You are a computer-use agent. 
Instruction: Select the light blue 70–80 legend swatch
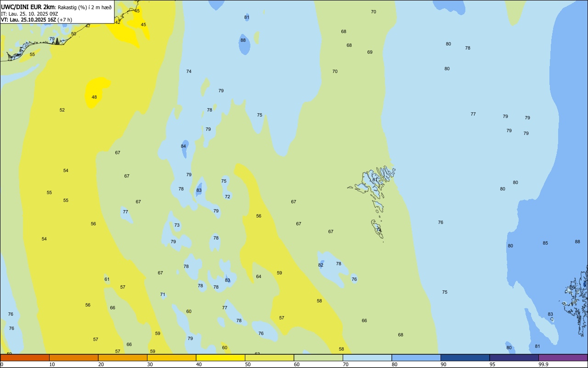pos(367,357)
